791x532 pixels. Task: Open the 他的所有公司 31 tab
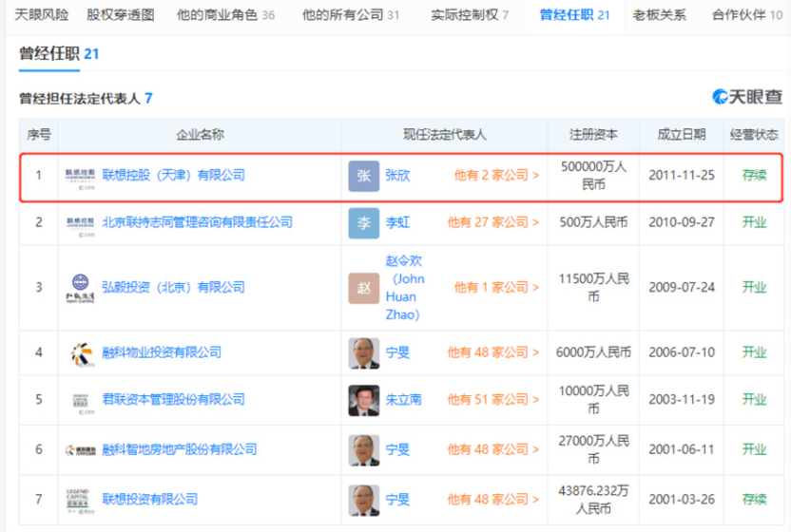351,15
